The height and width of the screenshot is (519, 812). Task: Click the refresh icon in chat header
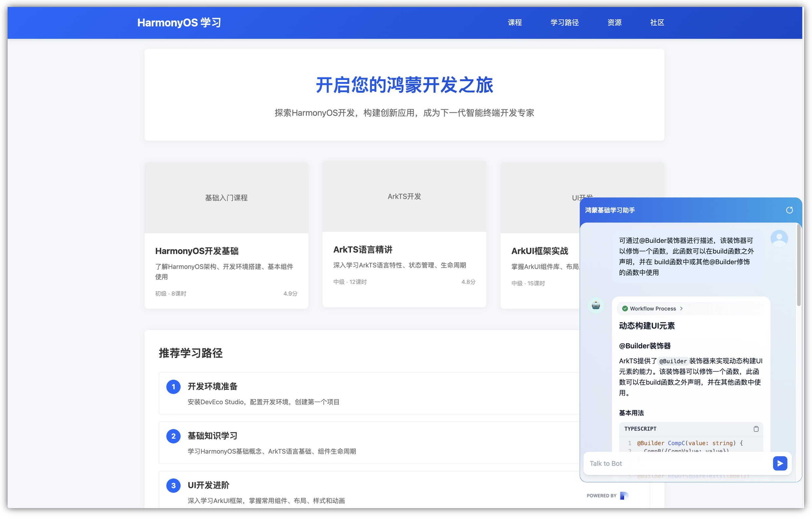pyautogui.click(x=789, y=210)
